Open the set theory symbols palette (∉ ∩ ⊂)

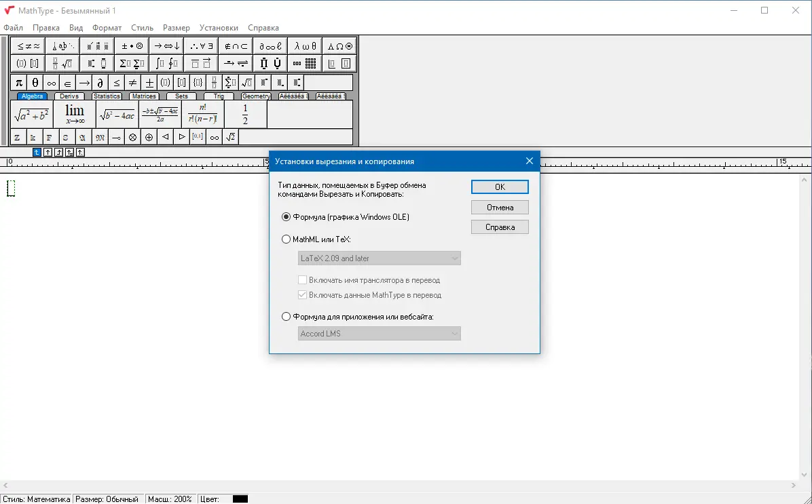pos(236,46)
